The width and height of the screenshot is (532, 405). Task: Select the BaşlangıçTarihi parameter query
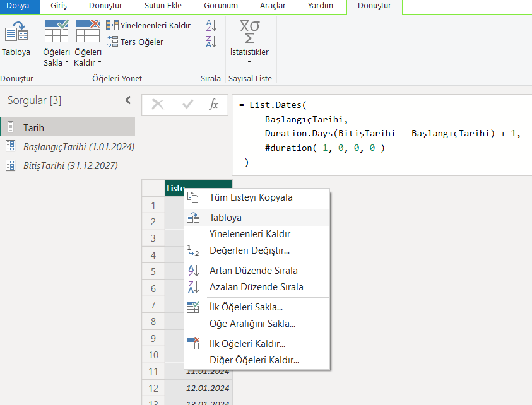click(68, 146)
